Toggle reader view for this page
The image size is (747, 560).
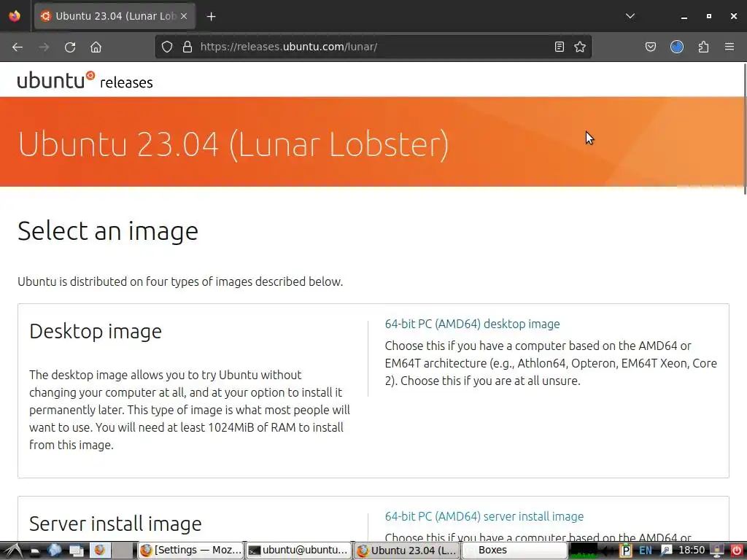tap(560, 47)
